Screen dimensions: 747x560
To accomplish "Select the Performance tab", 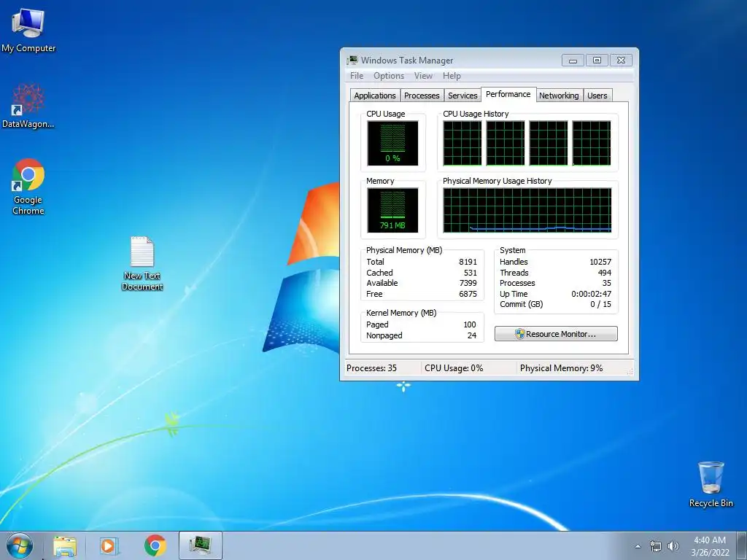I will coord(508,94).
